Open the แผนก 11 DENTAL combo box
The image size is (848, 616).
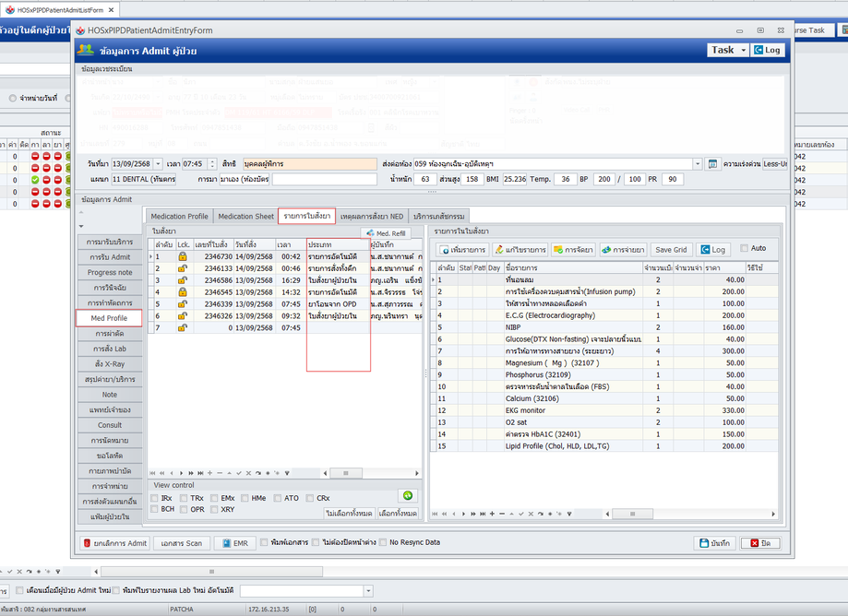[143, 179]
